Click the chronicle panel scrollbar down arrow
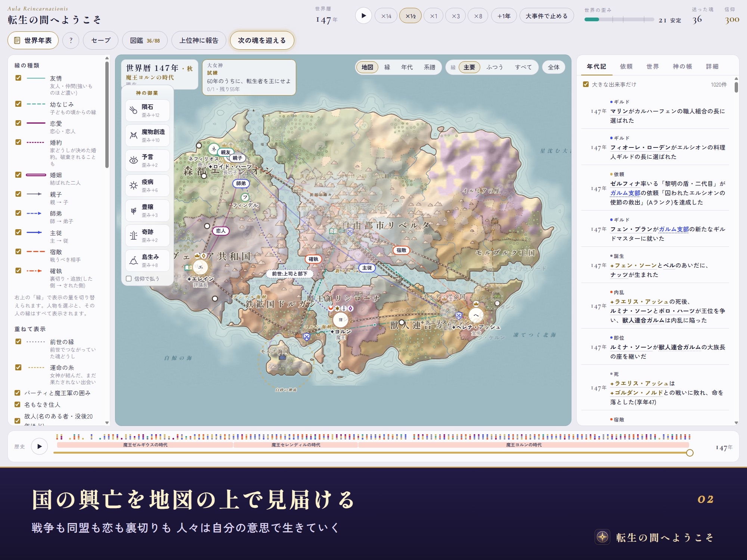The height and width of the screenshot is (560, 747). coord(736,423)
